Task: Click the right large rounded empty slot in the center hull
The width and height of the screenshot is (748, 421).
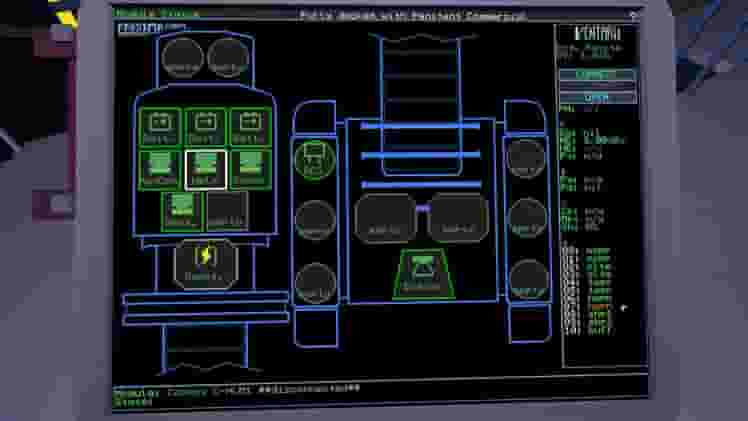Action: click(458, 218)
